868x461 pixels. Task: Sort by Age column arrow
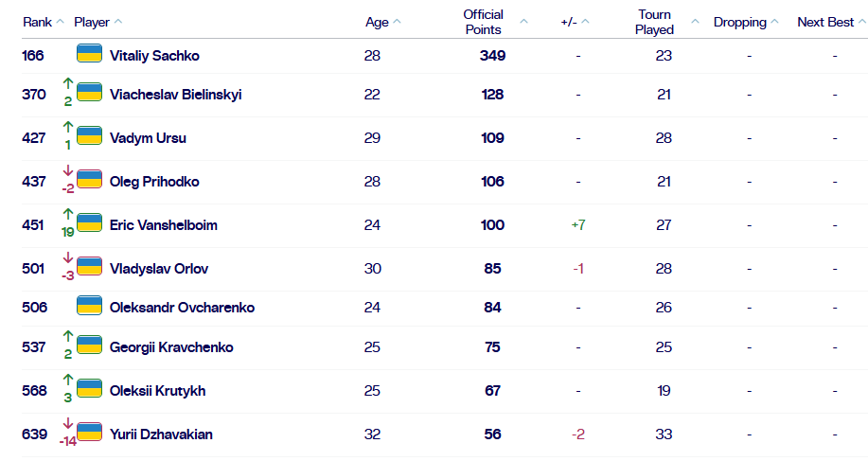click(x=397, y=22)
